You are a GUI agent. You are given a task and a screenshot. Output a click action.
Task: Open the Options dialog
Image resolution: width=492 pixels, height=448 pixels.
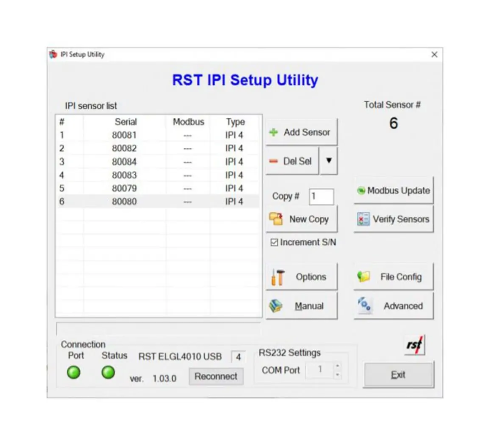[x=302, y=277]
